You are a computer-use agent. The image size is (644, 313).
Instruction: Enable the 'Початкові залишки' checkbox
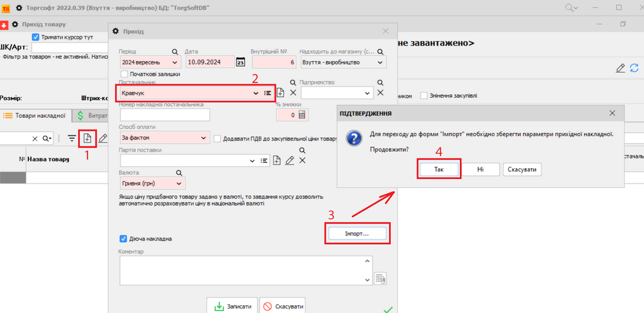[125, 74]
